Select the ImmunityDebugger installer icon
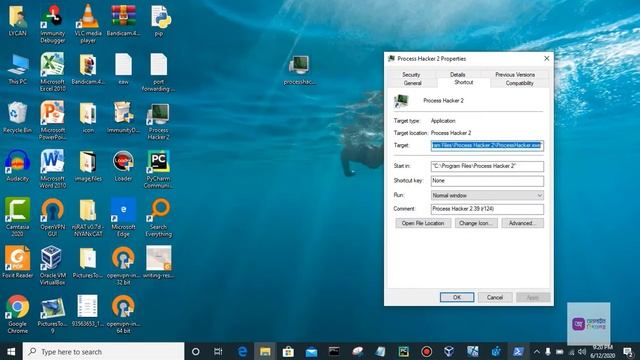 123,118
